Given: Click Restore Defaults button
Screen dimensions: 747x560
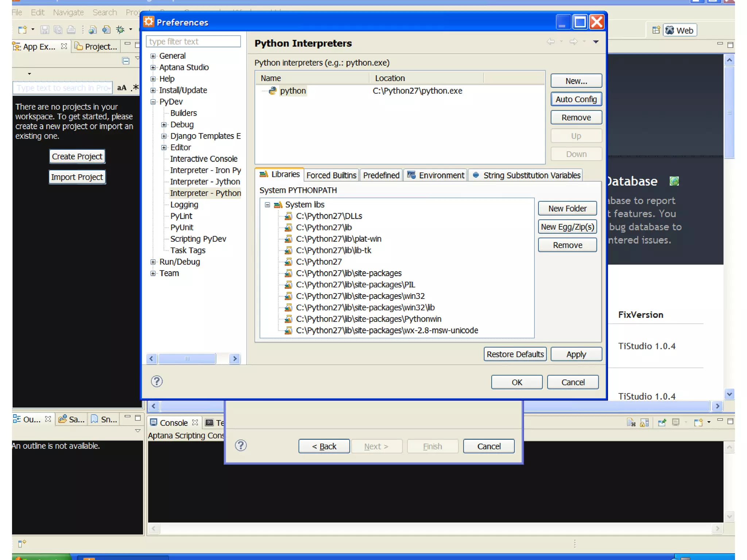Looking at the screenshot, I should [x=515, y=354].
